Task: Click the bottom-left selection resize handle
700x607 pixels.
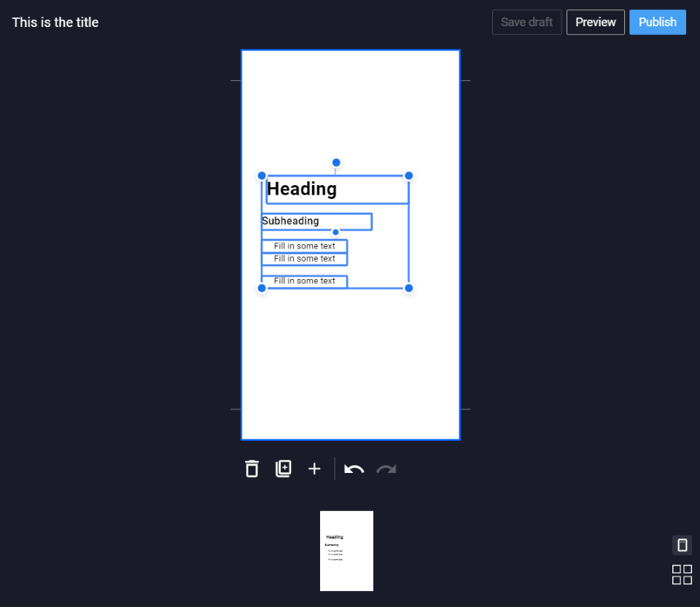Action: coord(262,288)
